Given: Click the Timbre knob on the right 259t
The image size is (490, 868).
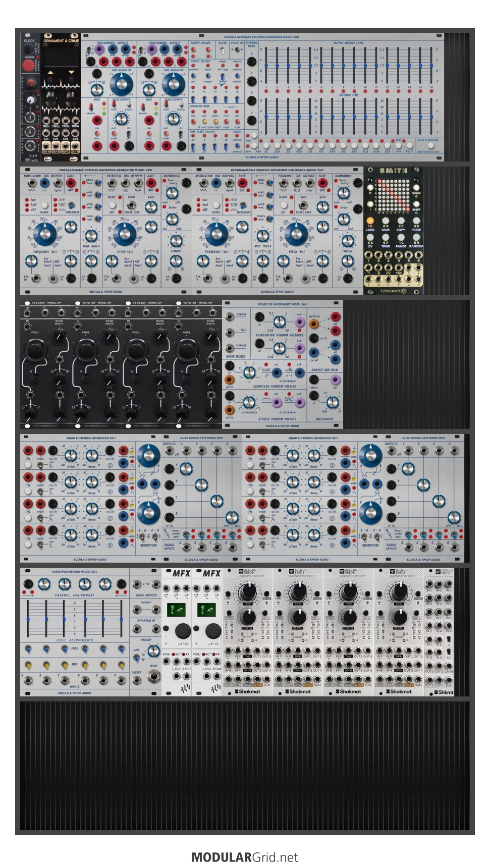Looking at the screenshot, I should click(348, 240).
